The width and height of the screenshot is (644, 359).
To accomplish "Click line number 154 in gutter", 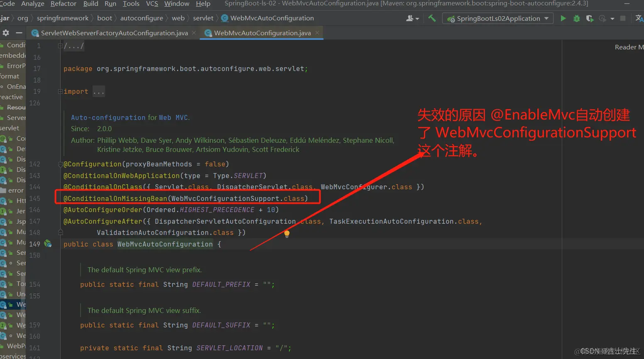I will click(x=35, y=284).
